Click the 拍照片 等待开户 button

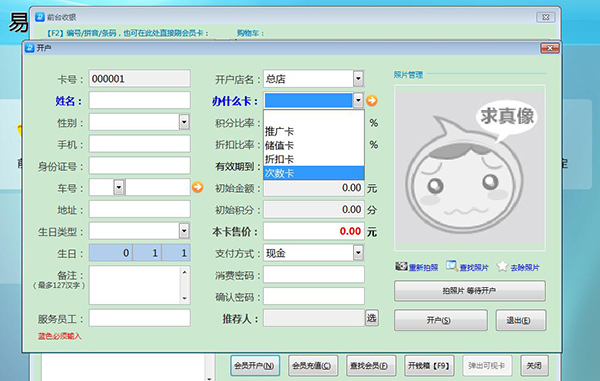click(470, 291)
